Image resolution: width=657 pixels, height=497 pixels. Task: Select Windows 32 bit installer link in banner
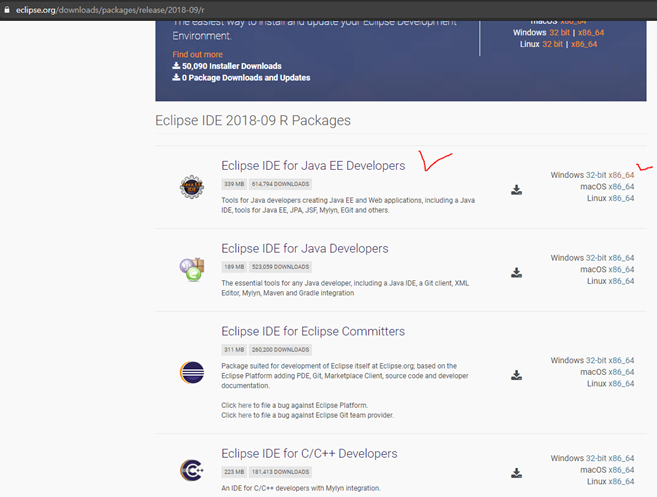pos(559,33)
